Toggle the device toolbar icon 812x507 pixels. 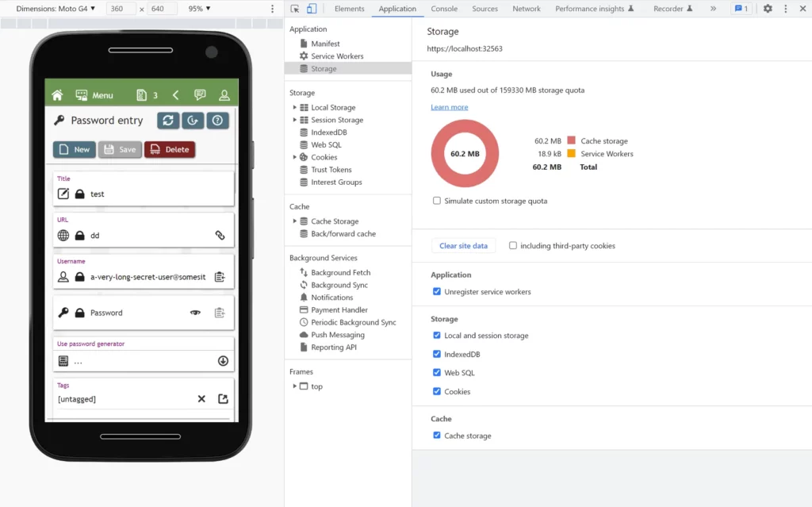[312, 8]
